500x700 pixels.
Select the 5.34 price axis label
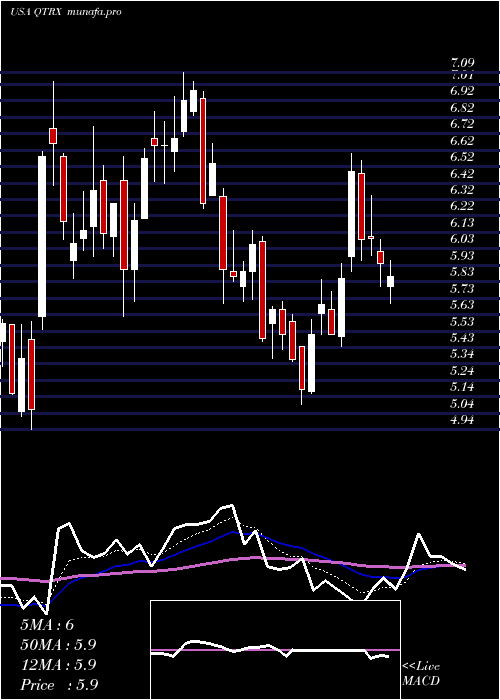click(462, 354)
